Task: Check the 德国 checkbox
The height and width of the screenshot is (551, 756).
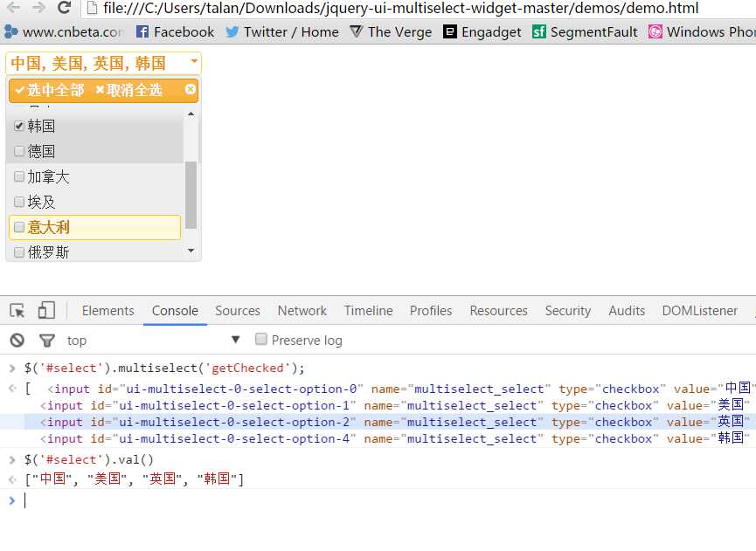Action: [x=19, y=151]
